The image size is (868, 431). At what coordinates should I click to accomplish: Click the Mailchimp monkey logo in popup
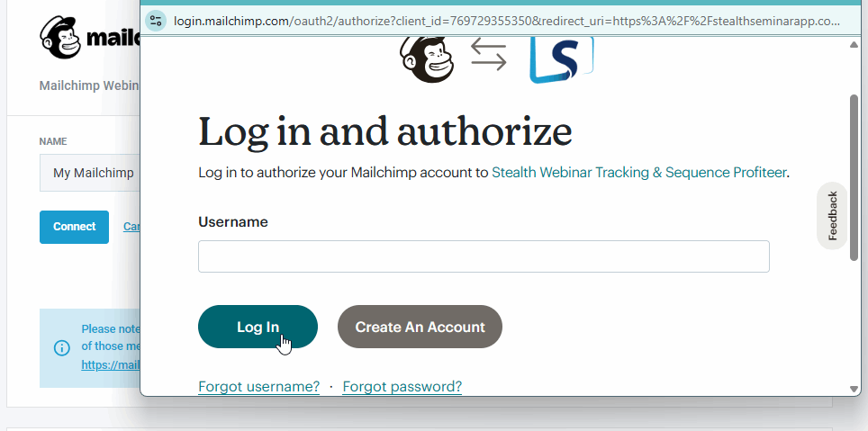click(x=427, y=59)
